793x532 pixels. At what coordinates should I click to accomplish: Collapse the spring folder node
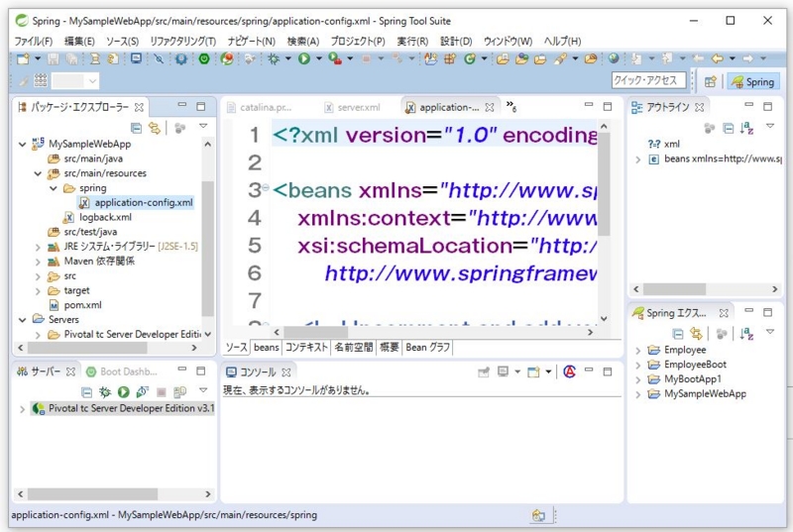(x=54, y=188)
